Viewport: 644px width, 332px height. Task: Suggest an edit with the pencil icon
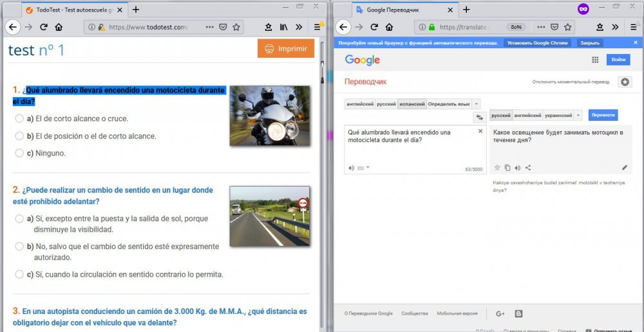tap(624, 168)
